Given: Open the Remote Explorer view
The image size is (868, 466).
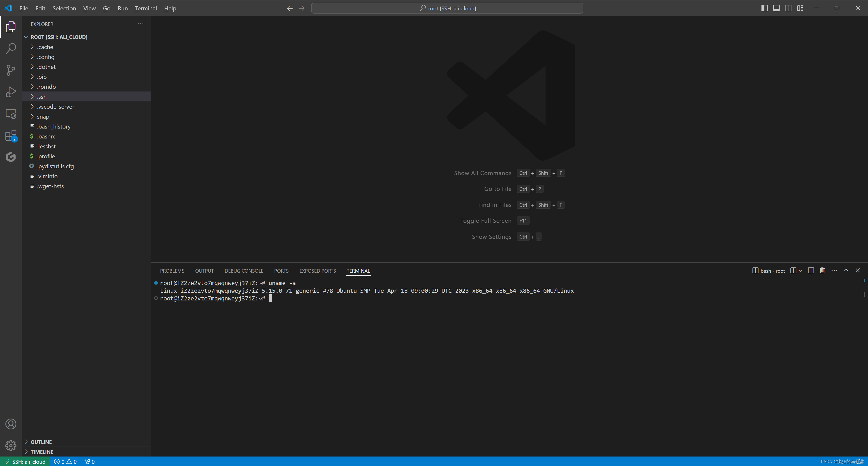Looking at the screenshot, I should (x=11, y=114).
